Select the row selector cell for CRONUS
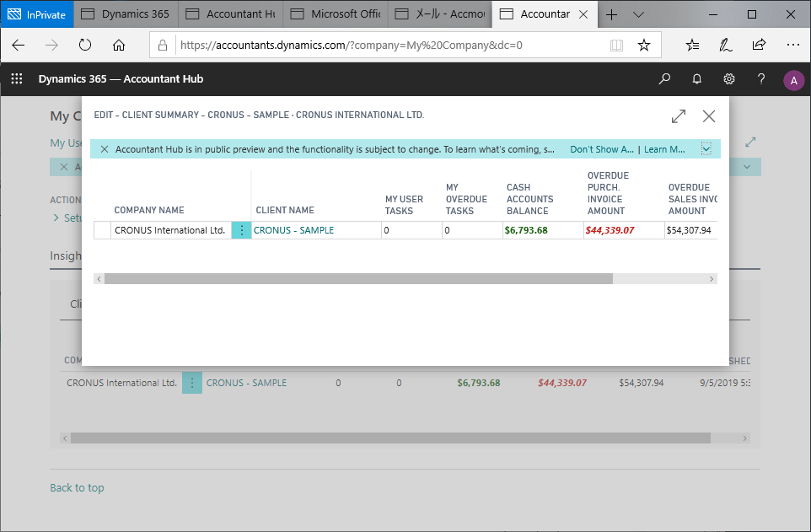This screenshot has height=532, width=811. click(x=102, y=230)
